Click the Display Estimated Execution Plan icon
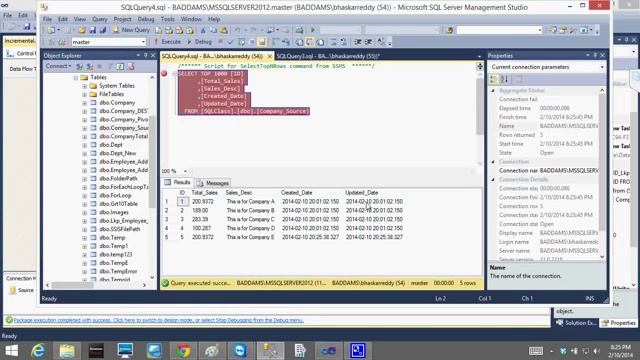 point(241,42)
